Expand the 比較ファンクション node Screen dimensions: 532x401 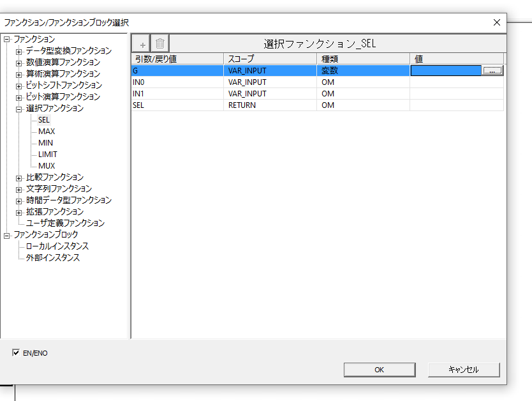pos(19,178)
